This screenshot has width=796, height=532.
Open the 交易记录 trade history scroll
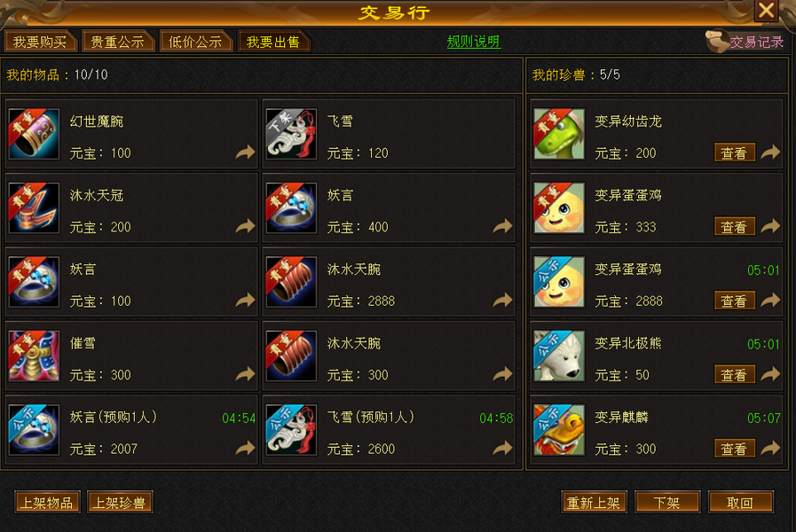[x=745, y=42]
